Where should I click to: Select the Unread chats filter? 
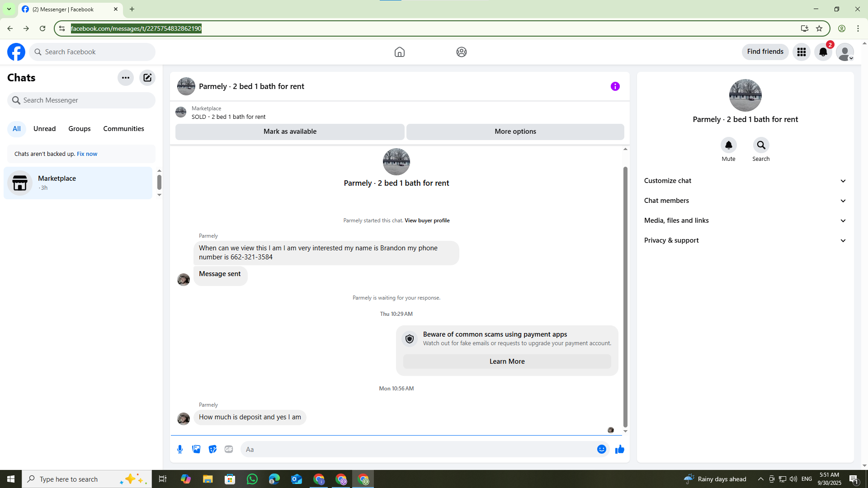(x=45, y=129)
